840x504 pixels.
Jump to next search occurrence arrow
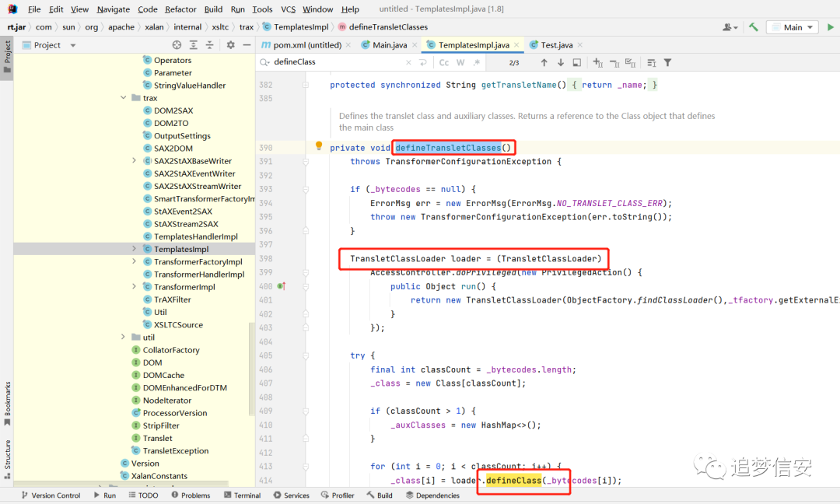[x=560, y=63]
